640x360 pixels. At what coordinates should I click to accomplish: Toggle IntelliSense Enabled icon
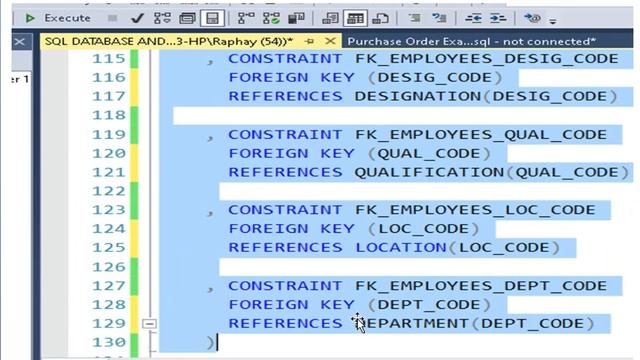pyautogui.click(x=212, y=18)
